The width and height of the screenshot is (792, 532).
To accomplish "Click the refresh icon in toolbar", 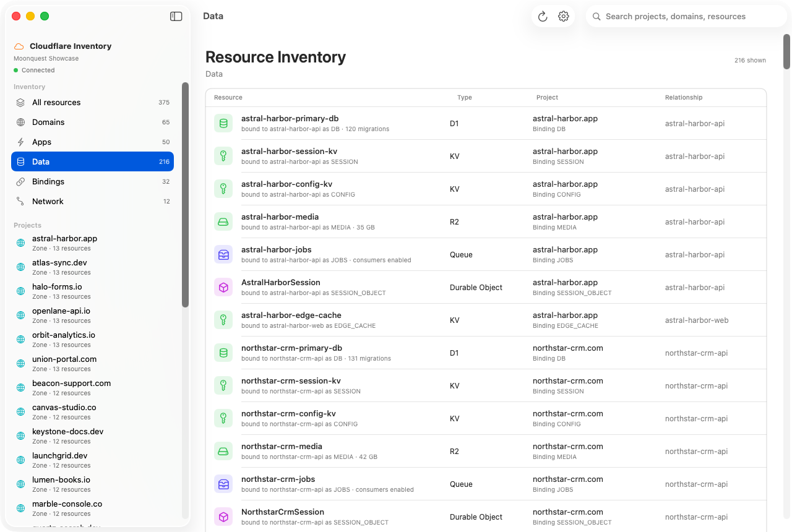I will [x=543, y=17].
